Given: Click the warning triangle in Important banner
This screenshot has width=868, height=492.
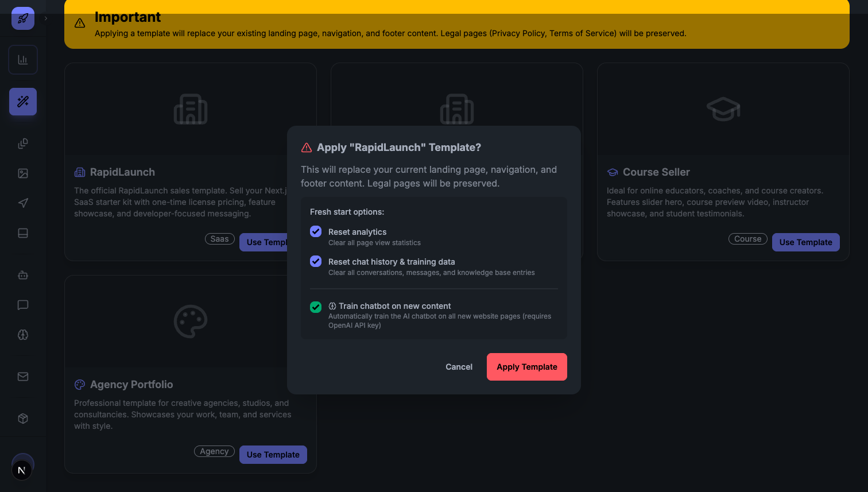Looking at the screenshot, I should pyautogui.click(x=80, y=23).
